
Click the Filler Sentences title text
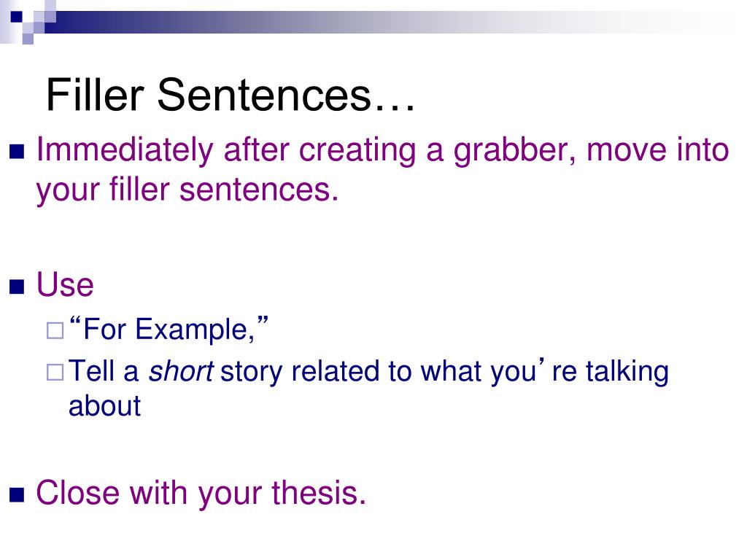[231, 94]
